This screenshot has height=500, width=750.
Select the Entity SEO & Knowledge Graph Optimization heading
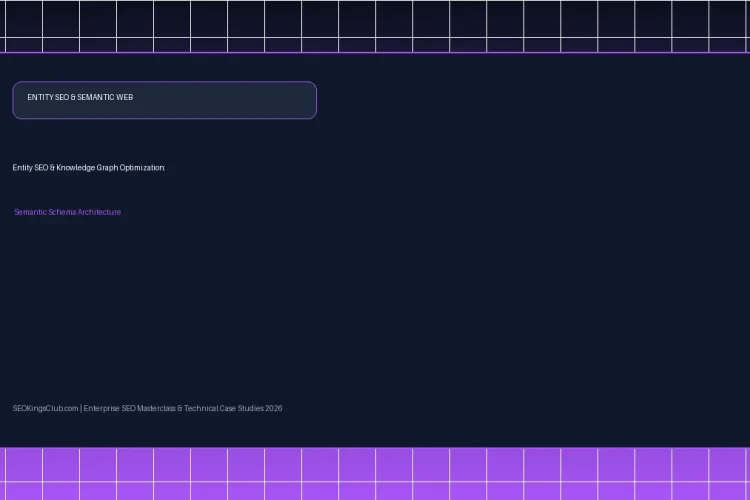(x=88, y=167)
